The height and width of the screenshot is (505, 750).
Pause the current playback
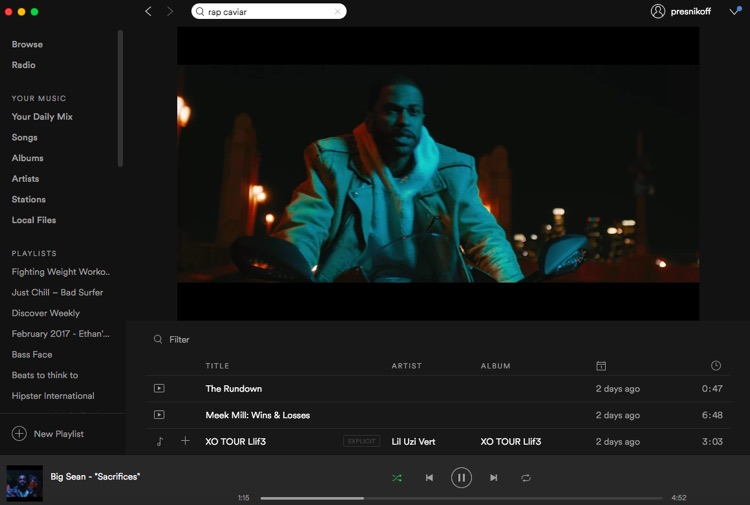pyautogui.click(x=461, y=477)
